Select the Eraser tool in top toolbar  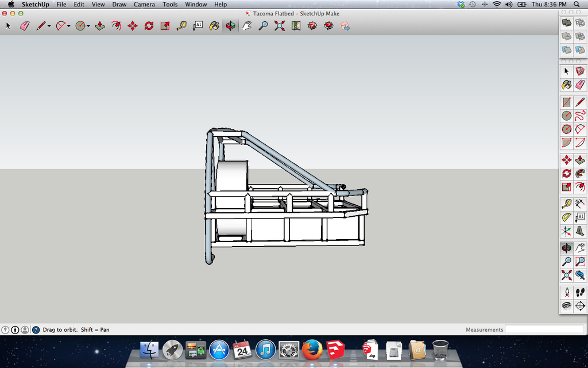(x=25, y=25)
